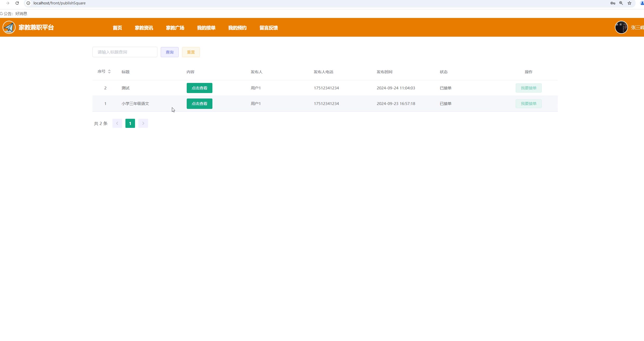
Task: Click the 发布人电话 column header
Action: [x=324, y=72]
